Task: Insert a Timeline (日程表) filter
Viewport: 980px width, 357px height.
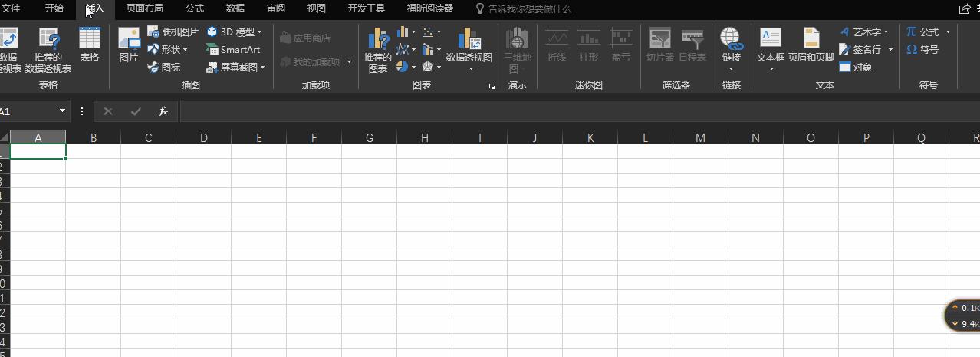Action: coord(692,45)
